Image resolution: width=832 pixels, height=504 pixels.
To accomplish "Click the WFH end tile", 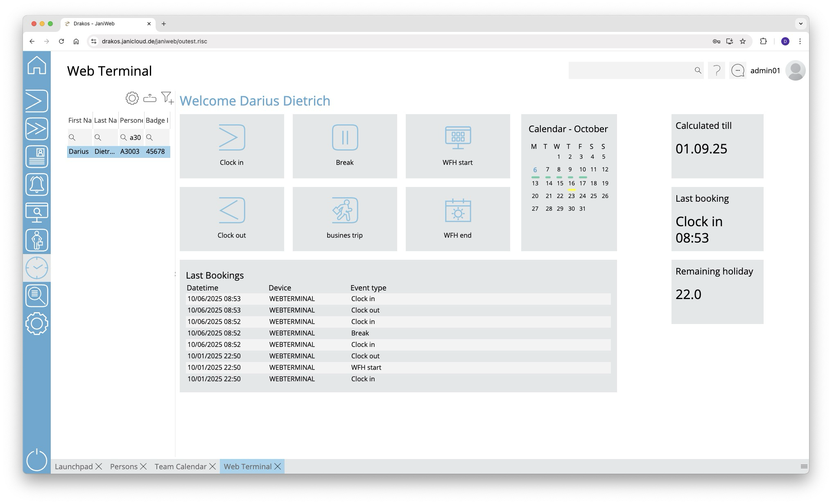I will pos(457,219).
